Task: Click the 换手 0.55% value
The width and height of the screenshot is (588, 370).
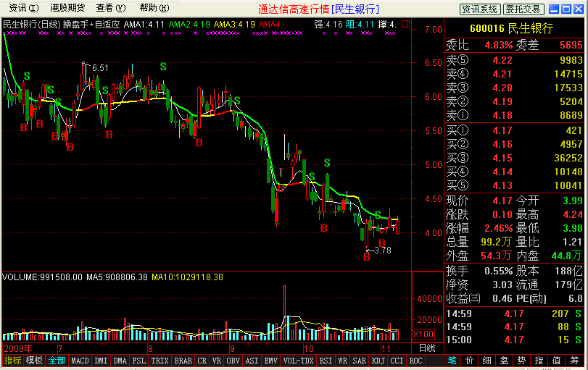Action: click(498, 271)
